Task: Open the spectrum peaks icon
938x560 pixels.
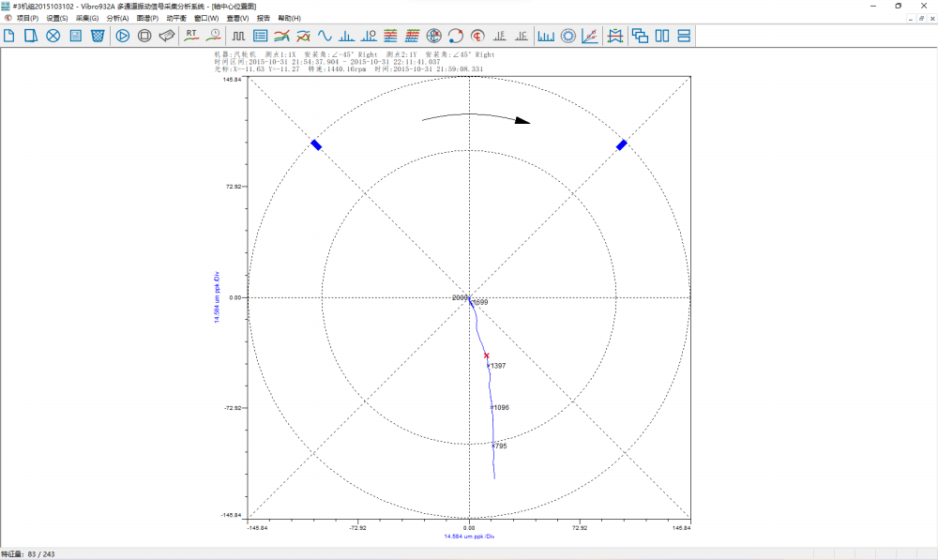Action: (x=347, y=36)
